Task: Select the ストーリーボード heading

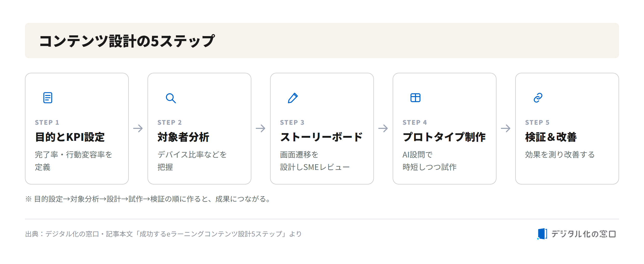Action: tap(321, 137)
